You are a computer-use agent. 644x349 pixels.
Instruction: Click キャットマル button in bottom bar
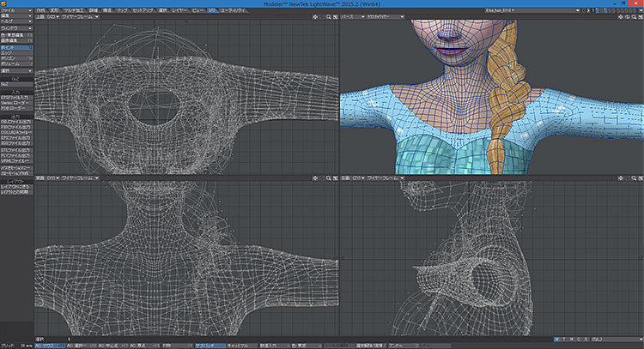pos(242,346)
